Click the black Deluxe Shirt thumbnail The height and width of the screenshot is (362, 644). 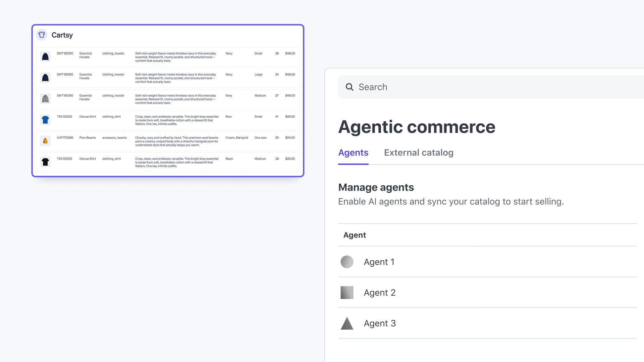(x=45, y=162)
